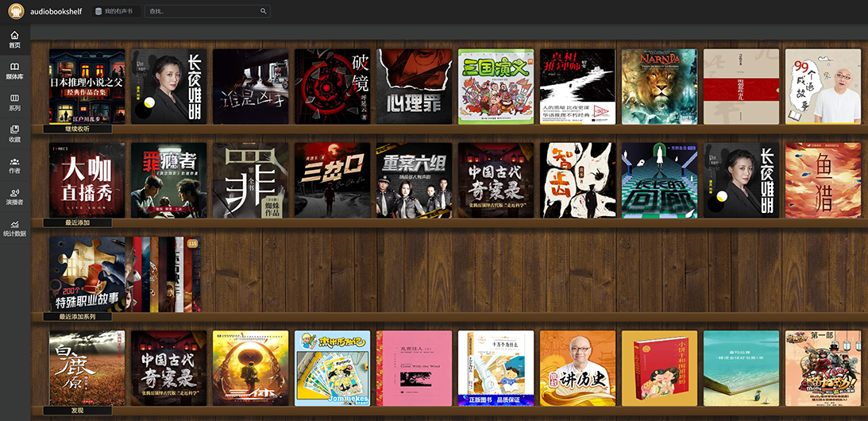This screenshot has height=421, width=868.
Task: Focus the 查找 search field
Action: 207,11
